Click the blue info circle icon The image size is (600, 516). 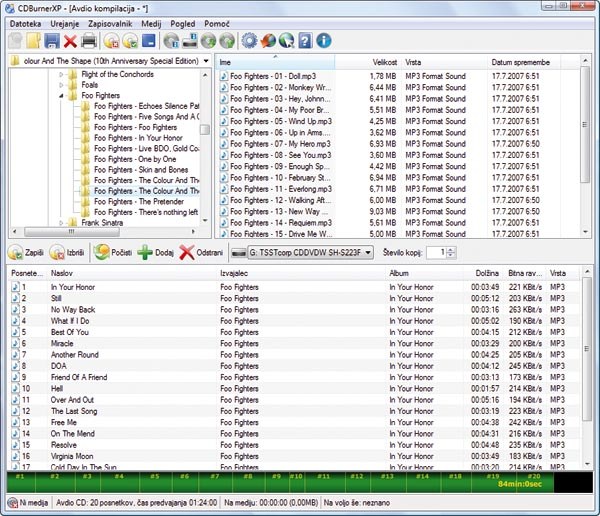point(323,41)
